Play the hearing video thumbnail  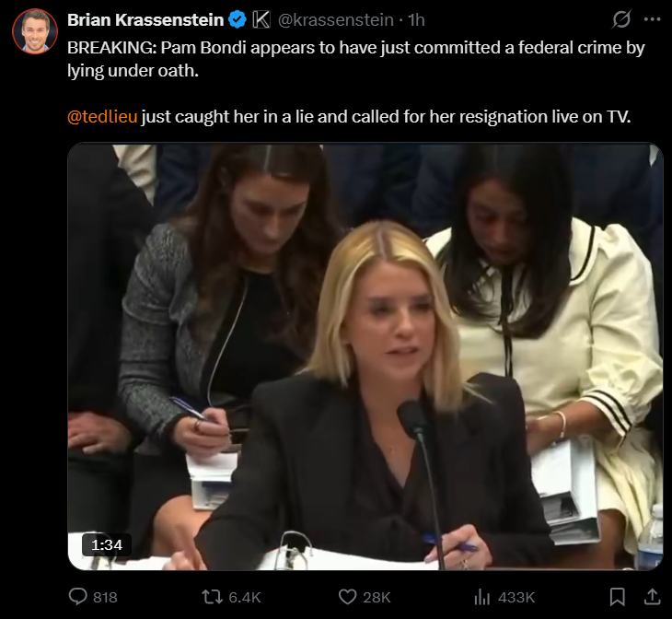coord(365,356)
